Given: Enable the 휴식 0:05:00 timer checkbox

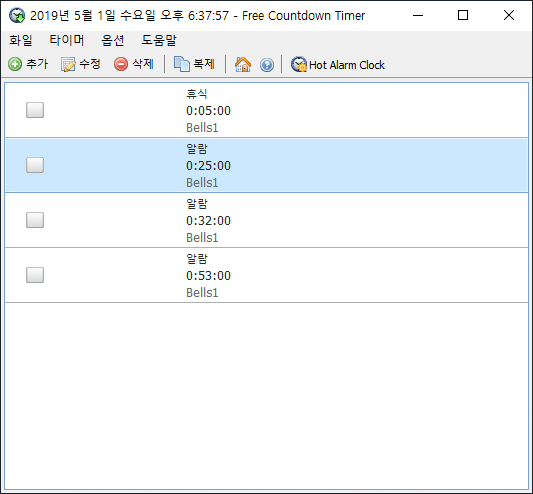Looking at the screenshot, I should tap(35, 110).
